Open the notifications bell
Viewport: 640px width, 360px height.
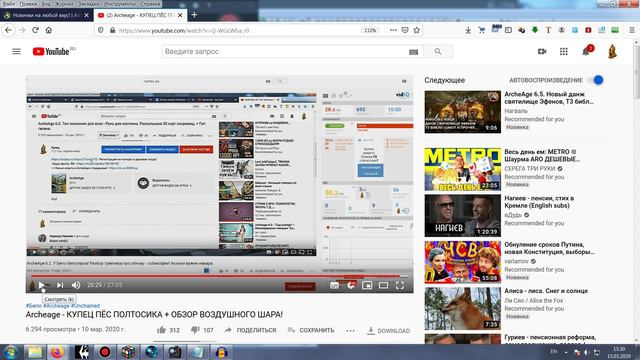click(586, 51)
